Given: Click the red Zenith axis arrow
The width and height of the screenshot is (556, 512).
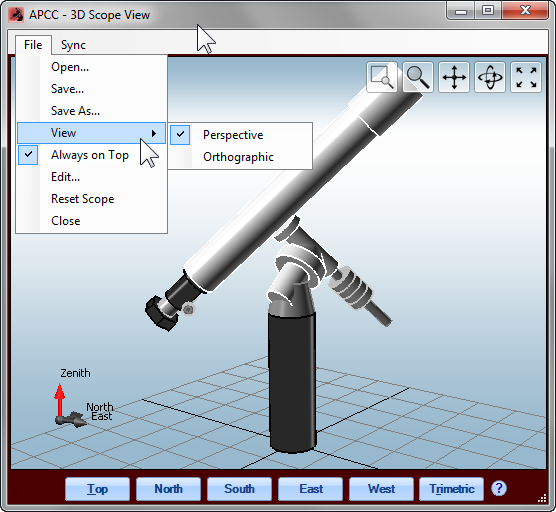Looking at the screenshot, I should (60, 400).
